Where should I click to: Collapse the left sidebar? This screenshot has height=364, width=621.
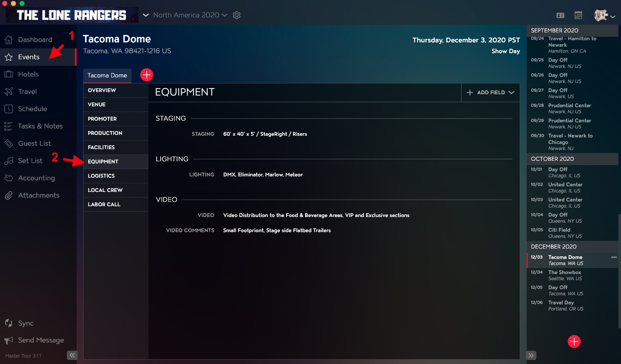click(72, 355)
